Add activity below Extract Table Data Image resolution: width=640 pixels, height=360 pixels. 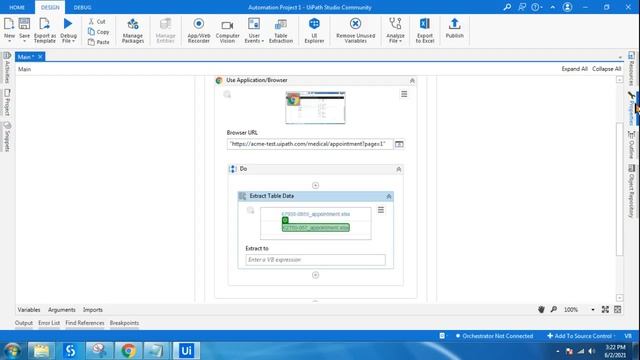(x=316, y=275)
